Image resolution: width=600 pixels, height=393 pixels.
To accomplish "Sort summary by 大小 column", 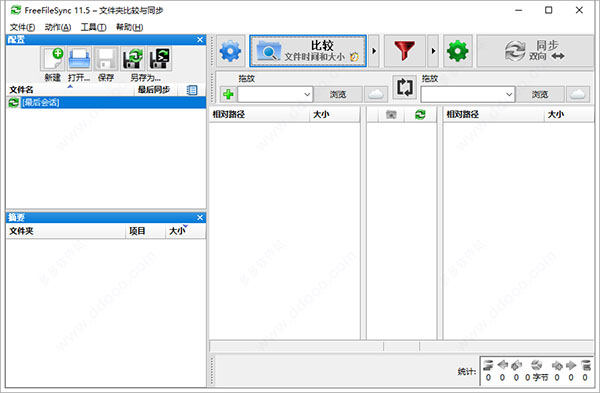I will pos(186,231).
